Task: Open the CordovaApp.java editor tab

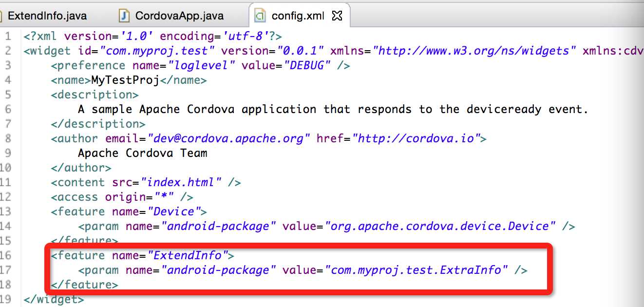Action: 179,16
